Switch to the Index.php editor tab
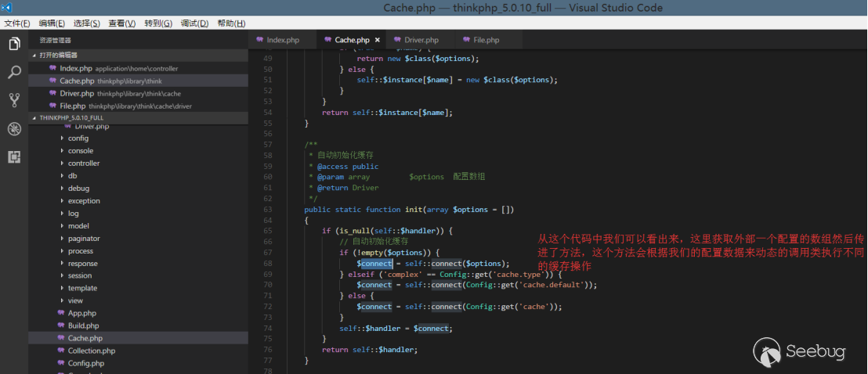The width and height of the screenshot is (868, 374). (283, 40)
